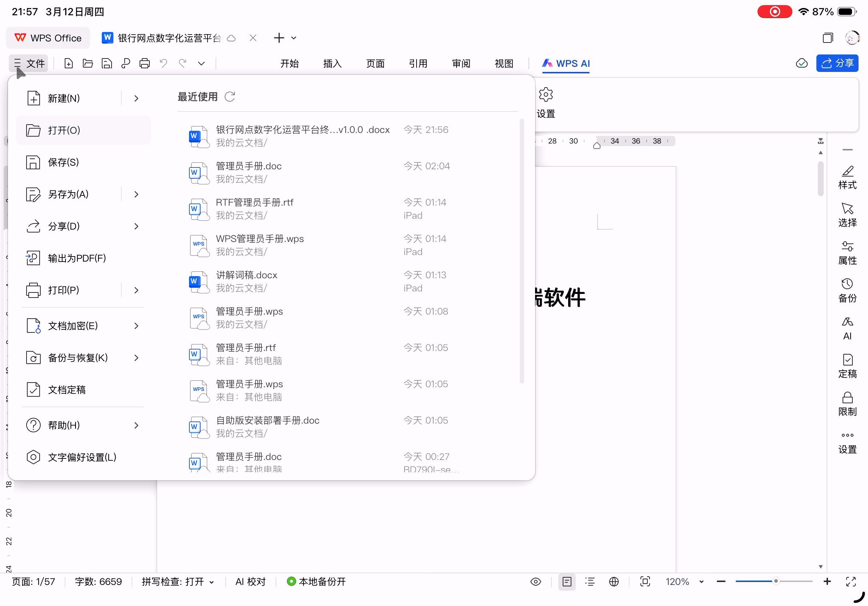Switch to the Insert ribbon tab
Screen dimensions: 868x606
(332, 63)
